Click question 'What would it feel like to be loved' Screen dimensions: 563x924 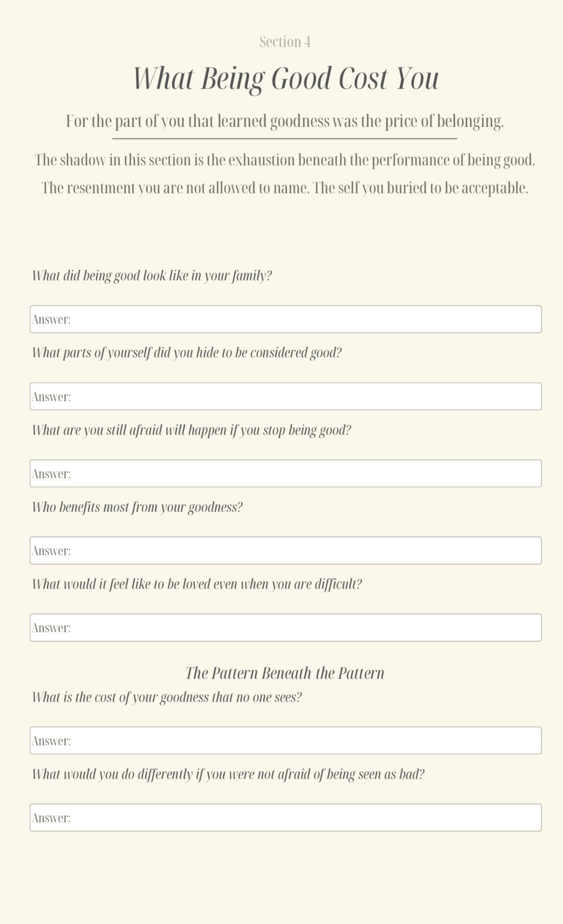click(197, 584)
